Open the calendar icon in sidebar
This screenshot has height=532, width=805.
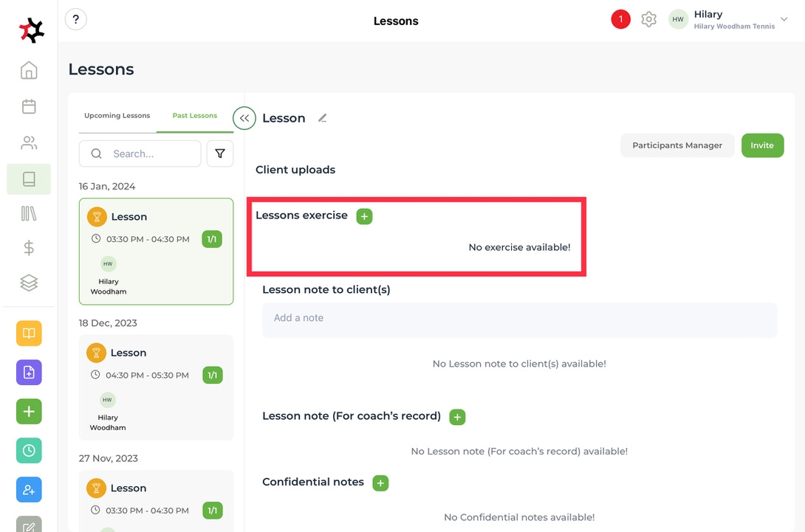tap(29, 106)
